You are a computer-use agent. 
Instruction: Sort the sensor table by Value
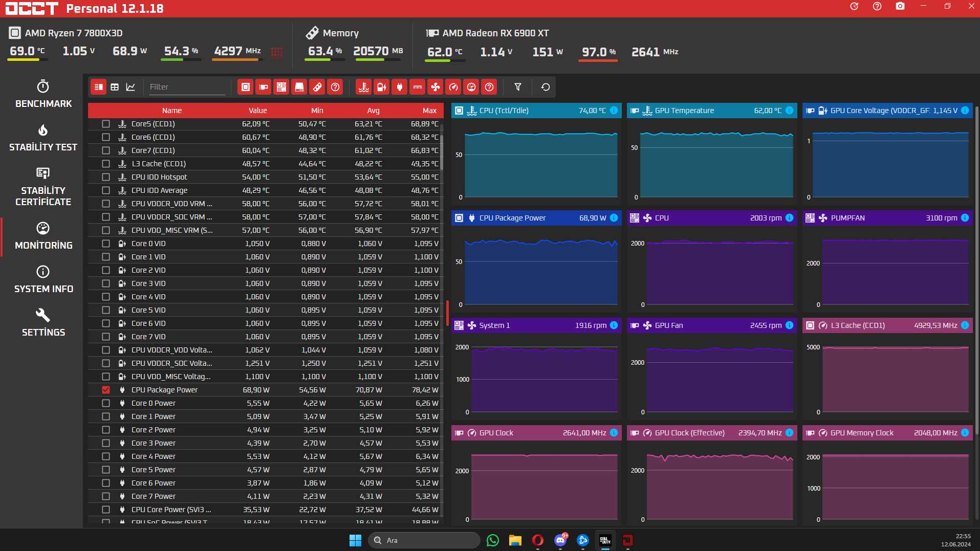(258, 111)
